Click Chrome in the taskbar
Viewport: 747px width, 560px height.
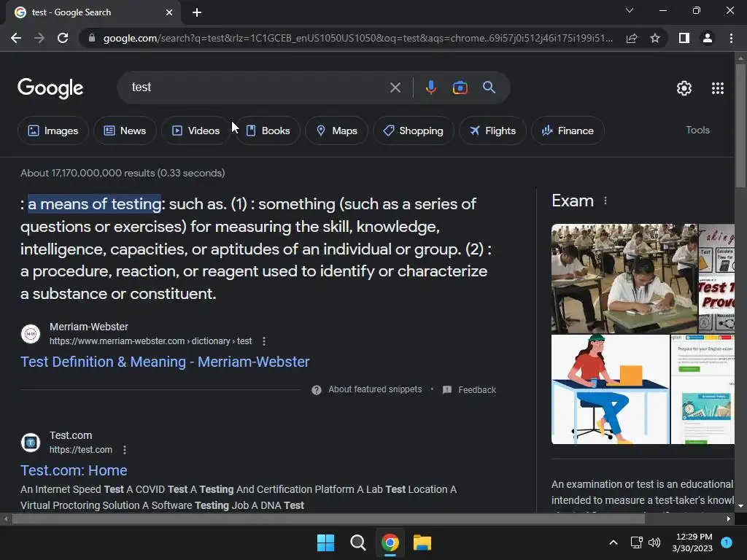click(390, 542)
